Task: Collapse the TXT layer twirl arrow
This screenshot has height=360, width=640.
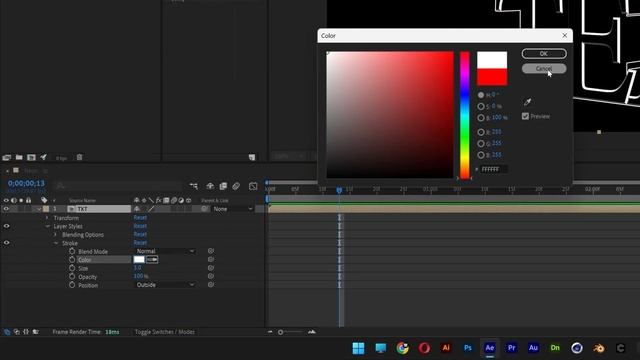Action: [39, 209]
